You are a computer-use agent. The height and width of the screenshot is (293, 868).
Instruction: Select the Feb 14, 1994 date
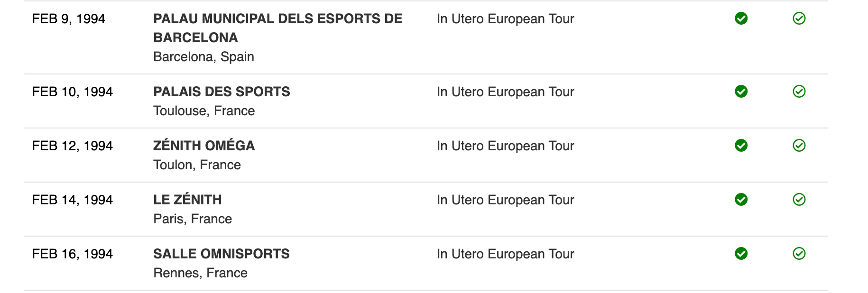point(72,200)
